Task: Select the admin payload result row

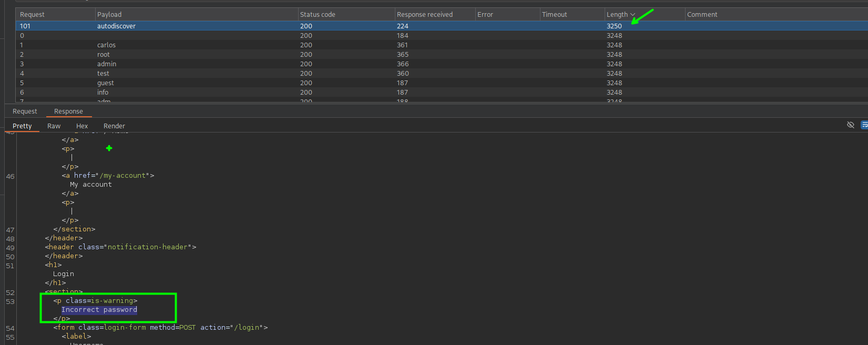Action: point(107,64)
